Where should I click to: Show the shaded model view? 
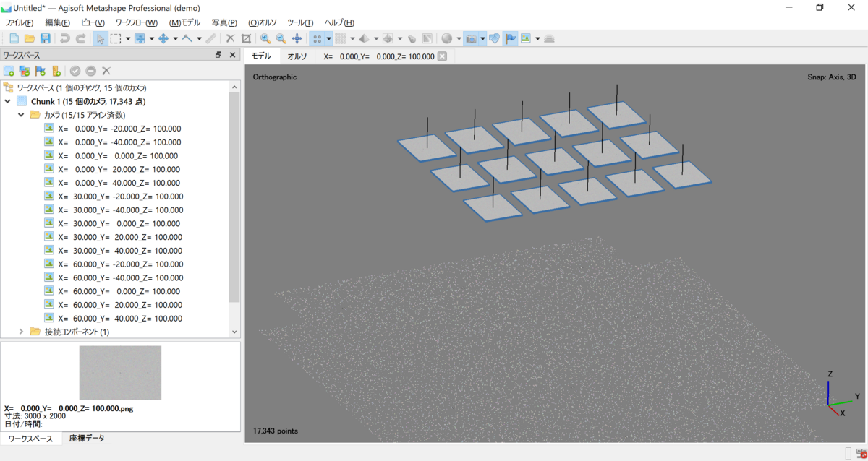coord(364,38)
